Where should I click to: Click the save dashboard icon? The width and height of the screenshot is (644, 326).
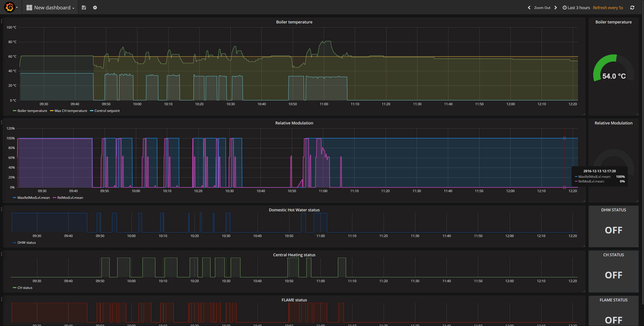(x=84, y=8)
